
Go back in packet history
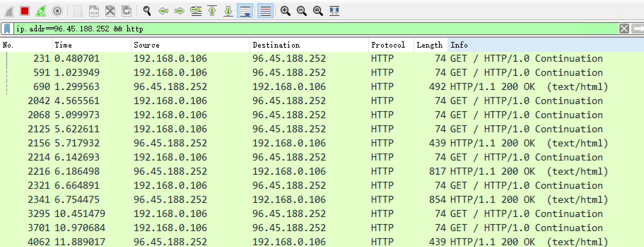coord(163,11)
